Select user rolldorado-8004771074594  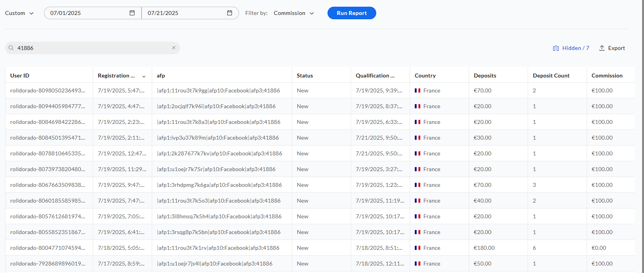(x=48, y=248)
